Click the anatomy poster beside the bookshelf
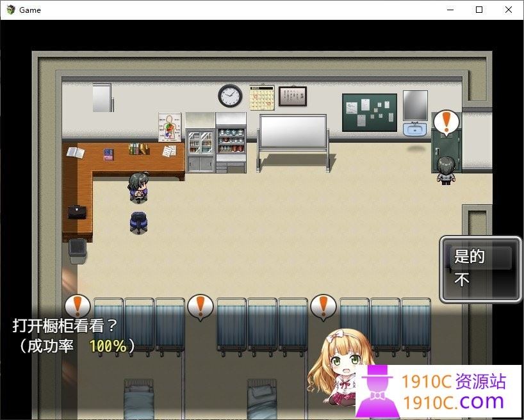The width and height of the screenshot is (524, 420). 168,126
